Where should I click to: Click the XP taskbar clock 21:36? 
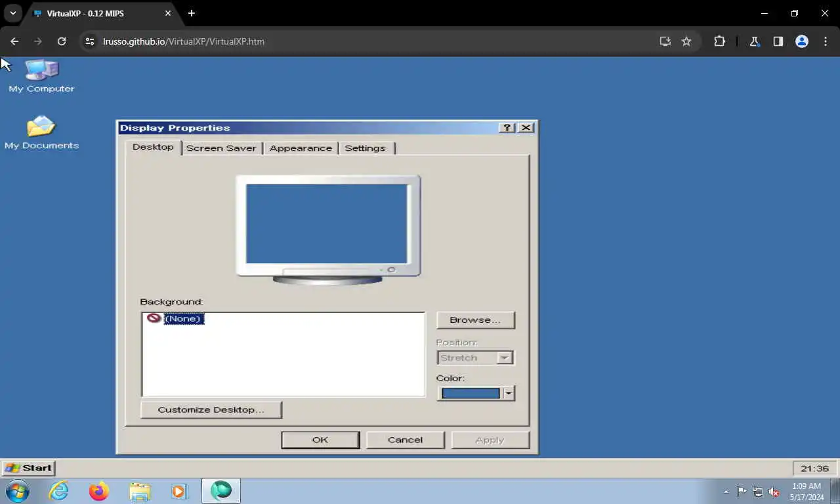pyautogui.click(x=814, y=469)
